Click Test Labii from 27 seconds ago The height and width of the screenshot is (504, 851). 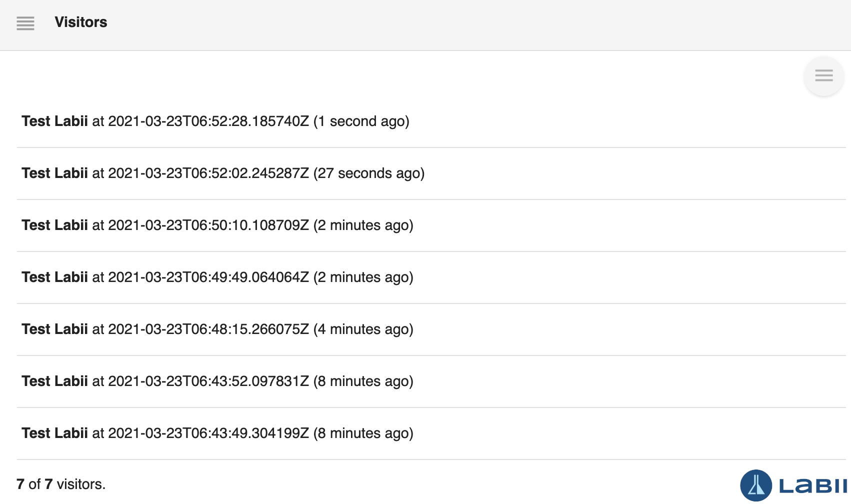[222, 173]
